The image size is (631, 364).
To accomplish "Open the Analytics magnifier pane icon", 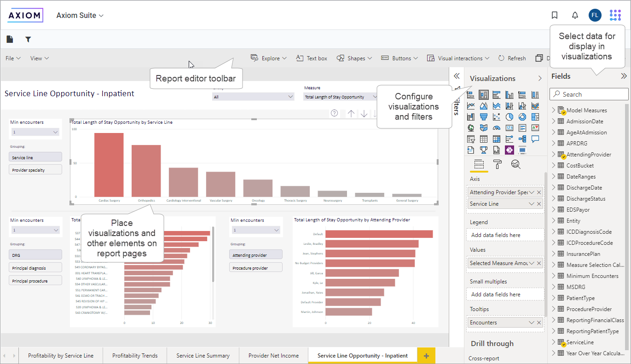I will [516, 164].
